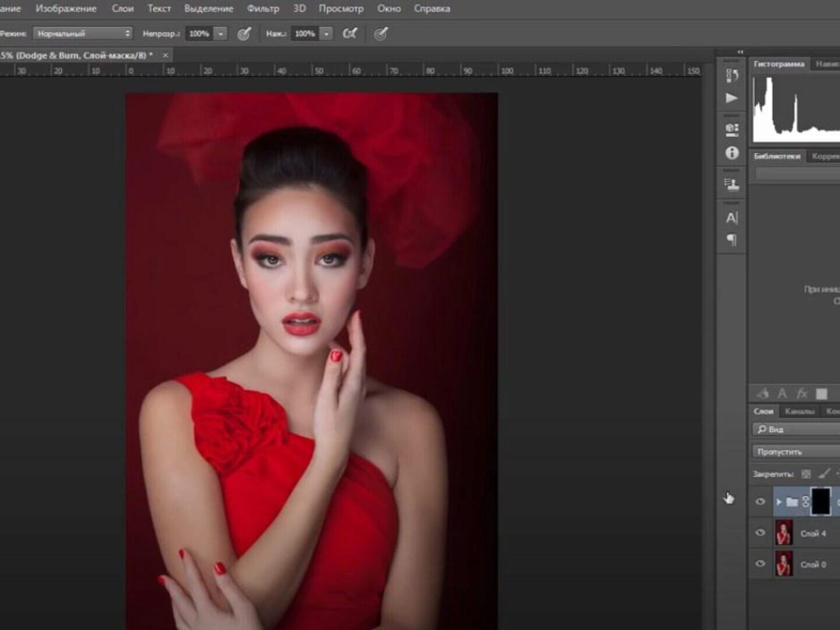Open the History panel icon

click(x=732, y=75)
